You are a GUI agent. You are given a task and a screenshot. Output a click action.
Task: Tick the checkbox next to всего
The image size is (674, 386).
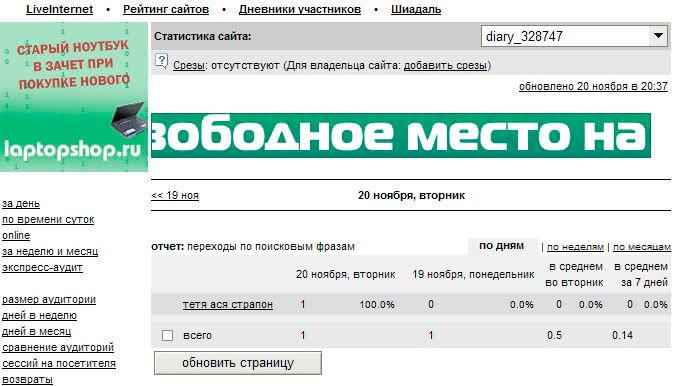(168, 335)
